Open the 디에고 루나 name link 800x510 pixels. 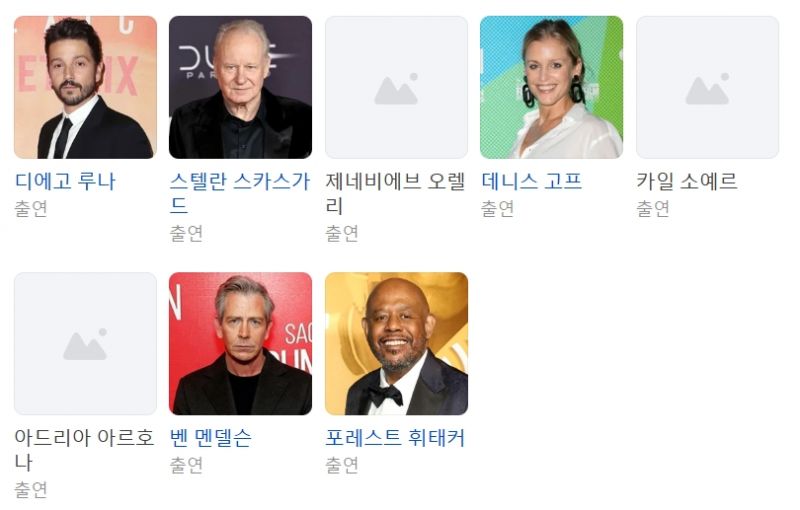click(65, 182)
